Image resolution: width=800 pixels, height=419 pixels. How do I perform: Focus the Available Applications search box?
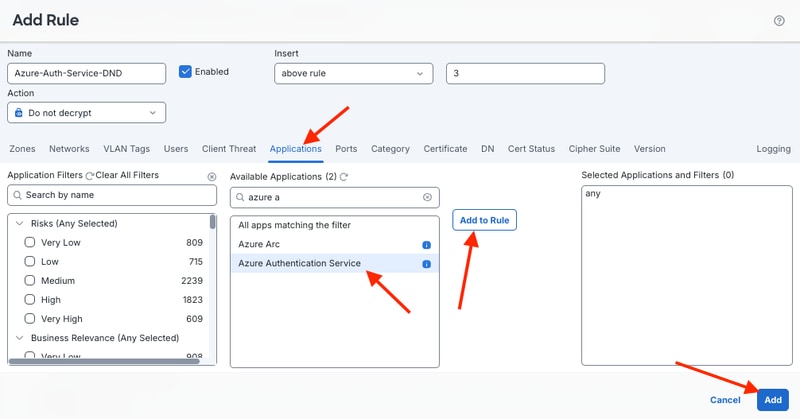coord(335,198)
